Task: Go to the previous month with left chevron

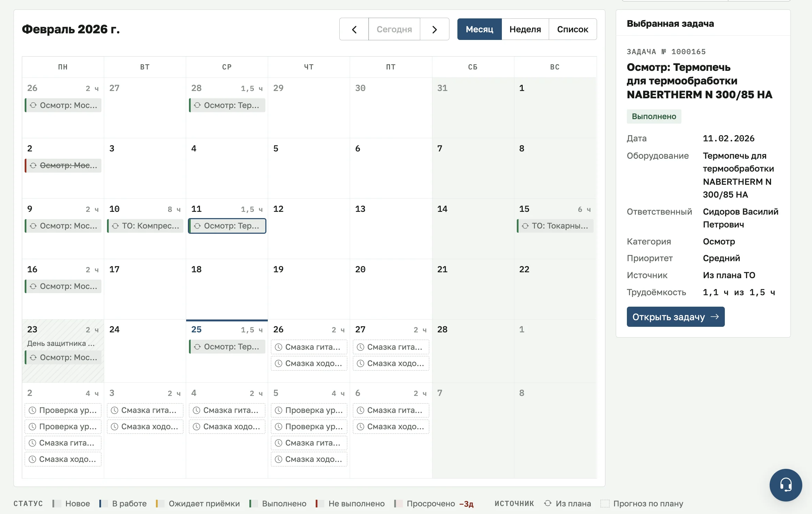Action: [x=354, y=29]
